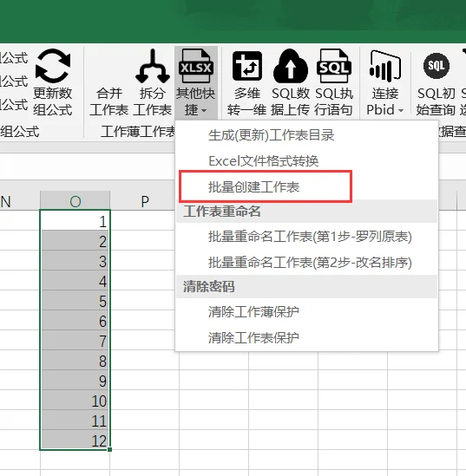Click the selection fill handle below 12
Viewport: 466px width, 476px height.
click(109, 449)
